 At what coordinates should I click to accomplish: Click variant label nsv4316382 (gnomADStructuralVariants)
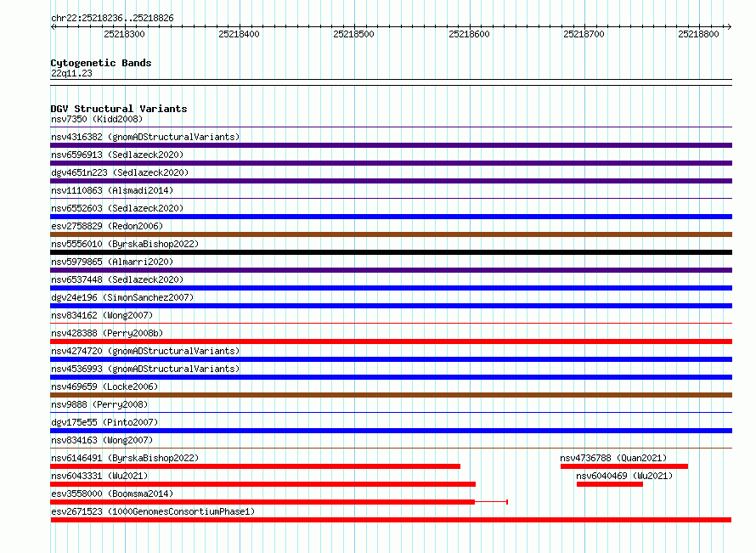145,137
